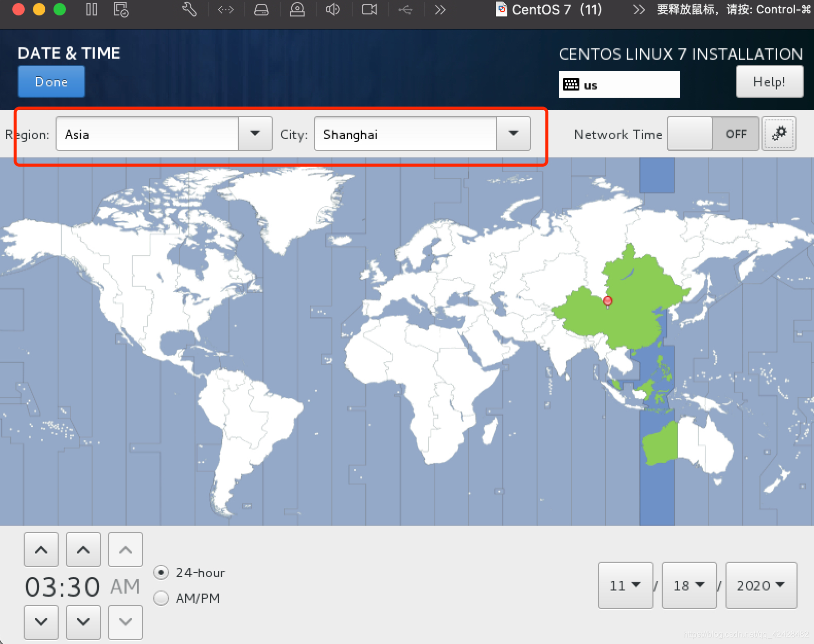
Task: Open the City dropdown arrow
Action: tap(514, 134)
